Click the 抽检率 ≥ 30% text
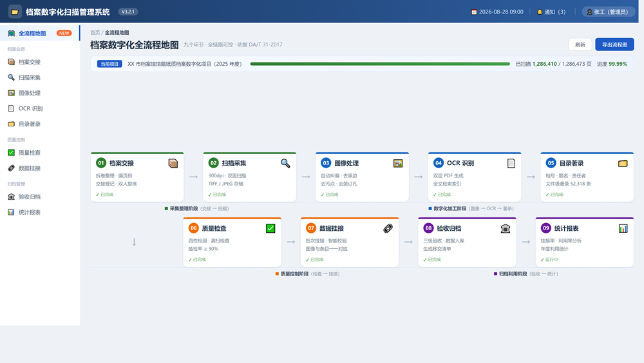 pyautogui.click(x=204, y=249)
